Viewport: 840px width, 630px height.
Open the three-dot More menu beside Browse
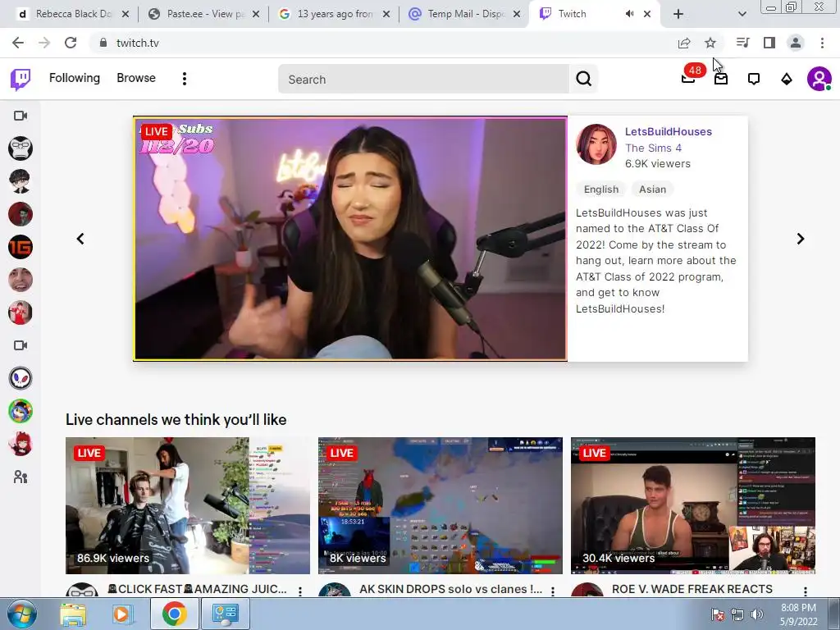coord(185,79)
